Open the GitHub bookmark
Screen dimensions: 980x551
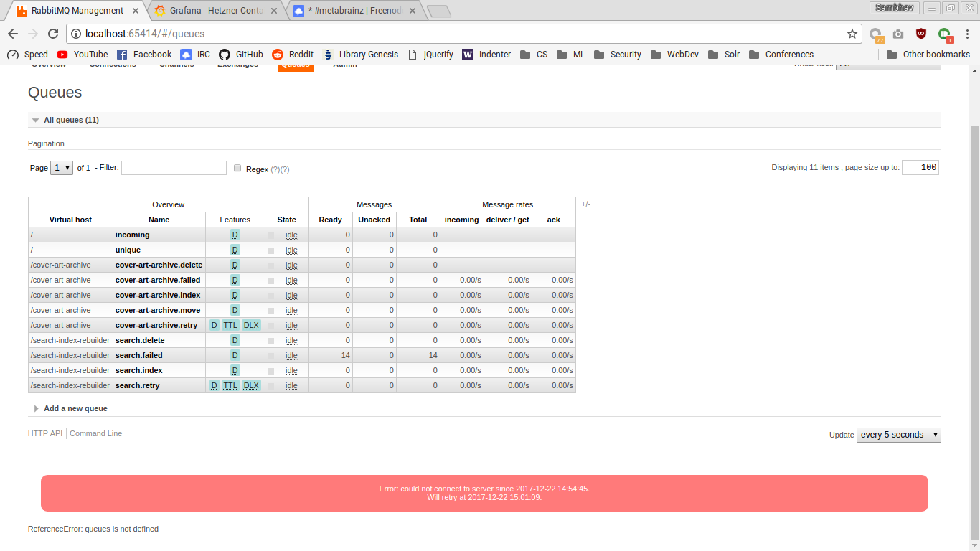241,55
